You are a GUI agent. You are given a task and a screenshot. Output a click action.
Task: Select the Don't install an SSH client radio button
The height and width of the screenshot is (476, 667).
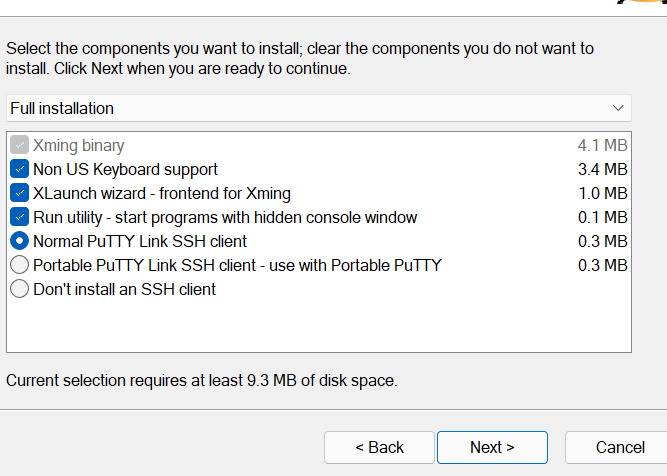(19, 289)
